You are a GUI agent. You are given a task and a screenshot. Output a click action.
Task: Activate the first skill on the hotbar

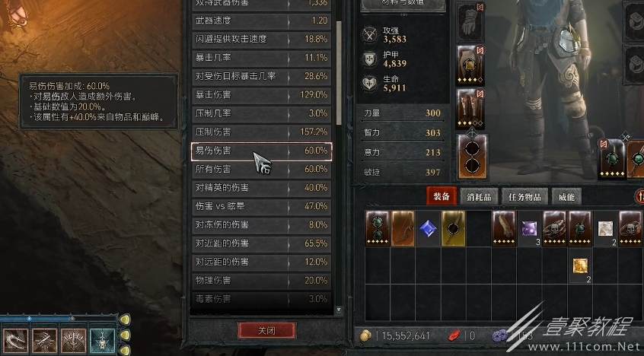[x=16, y=341]
